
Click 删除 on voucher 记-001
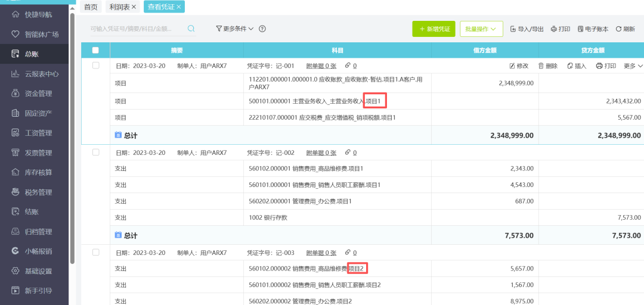pos(548,66)
